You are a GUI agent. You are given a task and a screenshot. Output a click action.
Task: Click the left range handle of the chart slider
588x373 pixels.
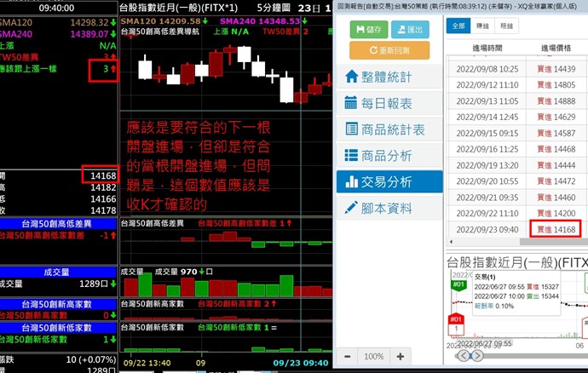coord(464,355)
